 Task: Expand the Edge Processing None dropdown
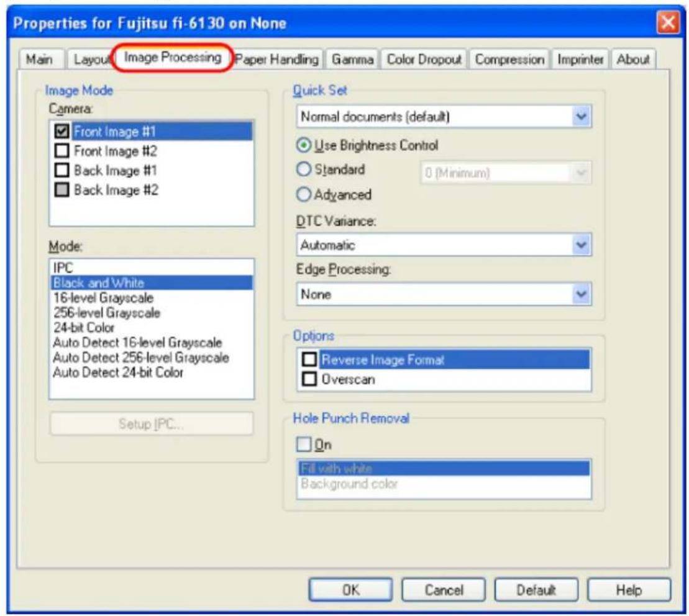click(x=444, y=294)
